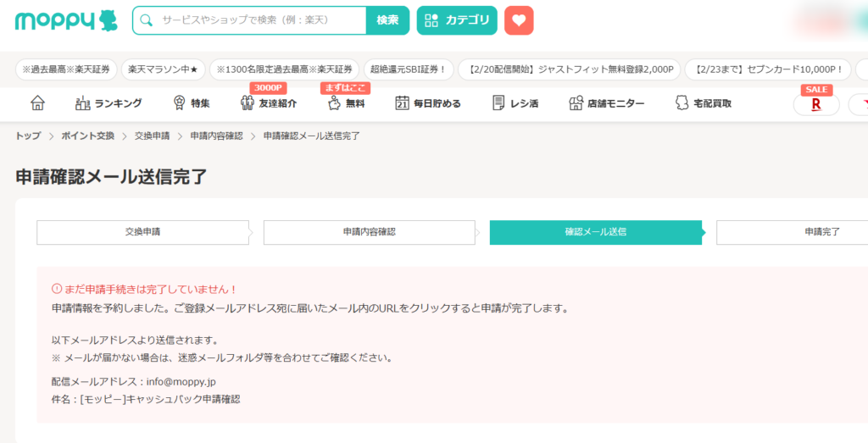Click the moppy logo
868x443 pixels.
[x=66, y=20]
